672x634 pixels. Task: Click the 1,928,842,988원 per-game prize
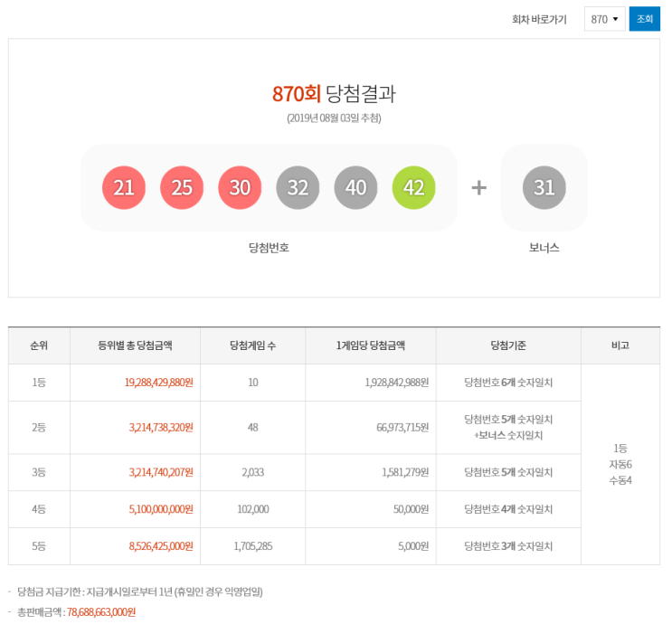point(397,383)
